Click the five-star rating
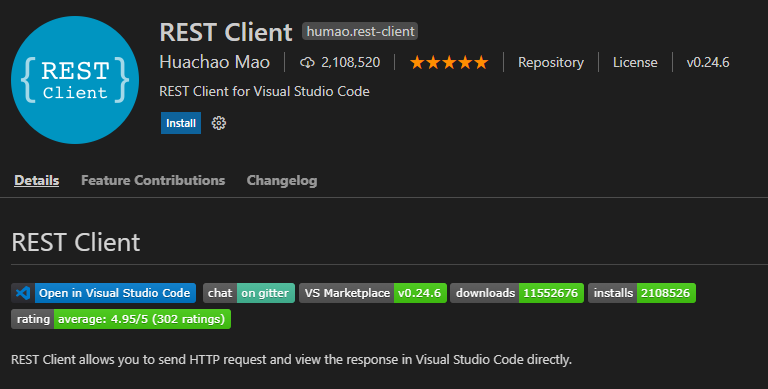Screen dimensions: 768x389 tap(449, 63)
